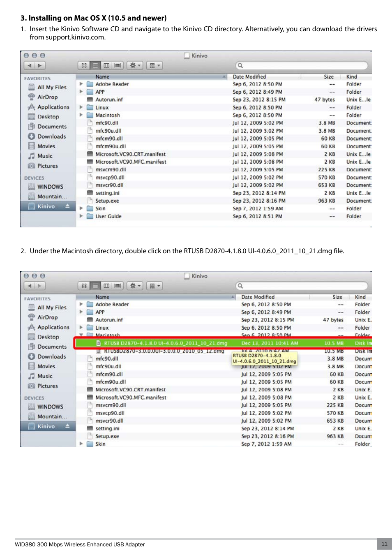Screen dimensions: 392x555
Task: Switch to column view in step 2 Finder window
Action: click(x=106, y=286)
